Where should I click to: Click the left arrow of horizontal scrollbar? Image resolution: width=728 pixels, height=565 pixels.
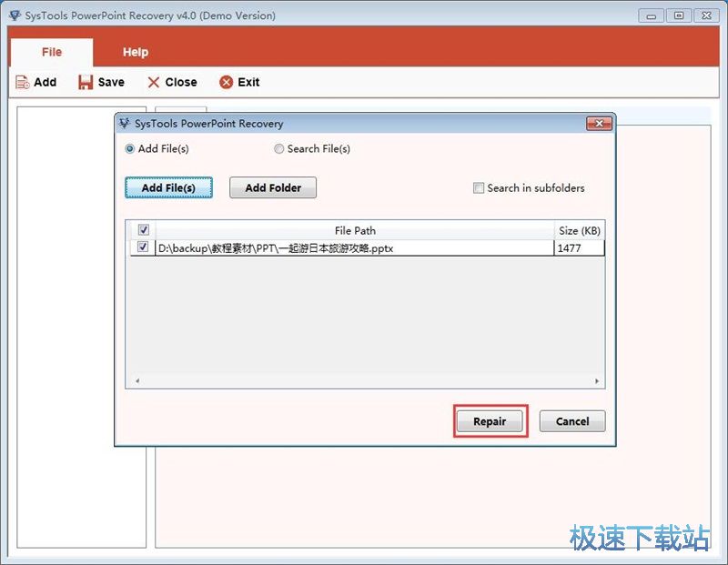click(x=137, y=381)
